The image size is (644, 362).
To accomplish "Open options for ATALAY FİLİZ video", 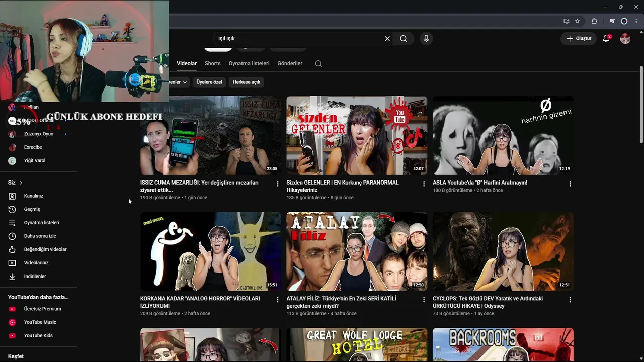I will tap(424, 300).
